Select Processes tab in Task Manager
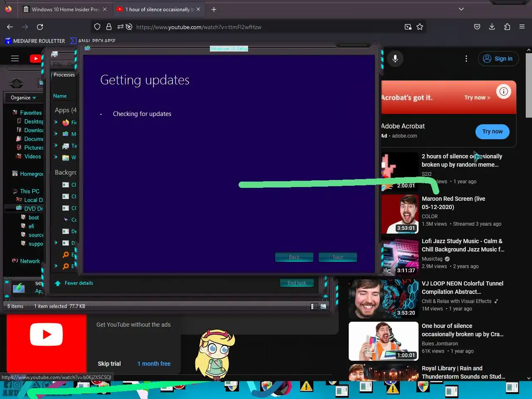 coord(64,75)
